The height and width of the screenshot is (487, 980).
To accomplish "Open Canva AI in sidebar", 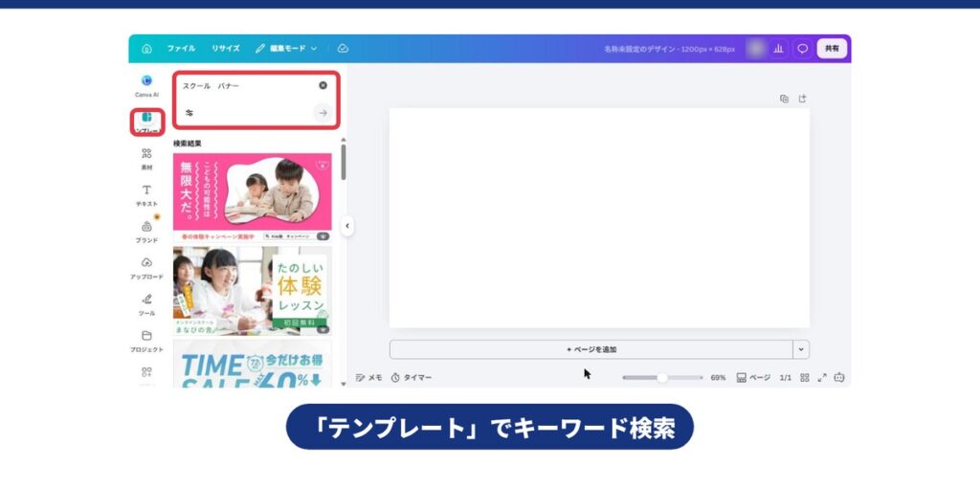I will pyautogui.click(x=146, y=86).
